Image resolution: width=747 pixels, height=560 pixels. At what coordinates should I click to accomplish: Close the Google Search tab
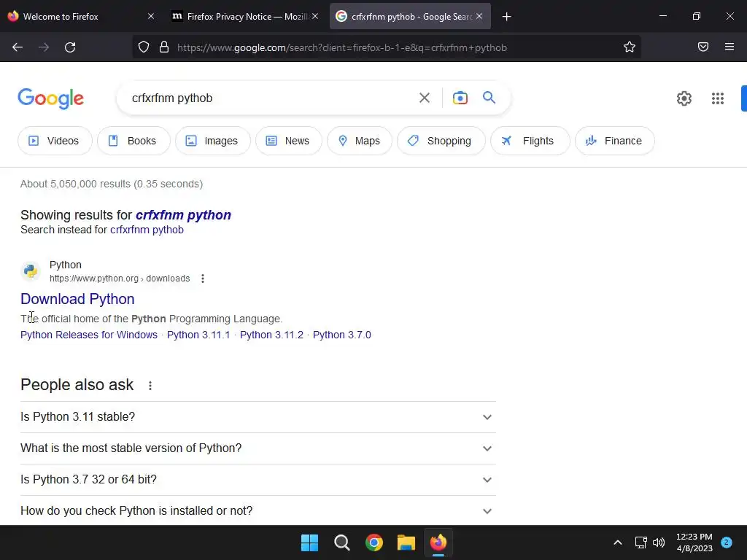point(479,16)
